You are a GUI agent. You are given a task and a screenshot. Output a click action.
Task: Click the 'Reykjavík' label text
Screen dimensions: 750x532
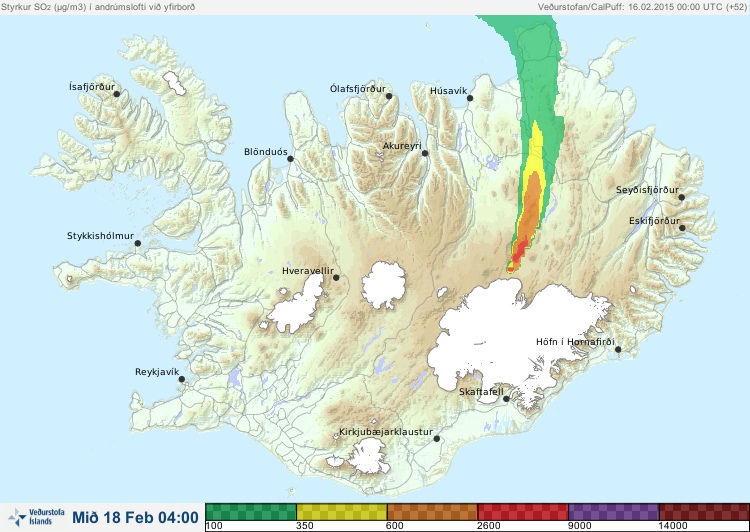click(157, 372)
